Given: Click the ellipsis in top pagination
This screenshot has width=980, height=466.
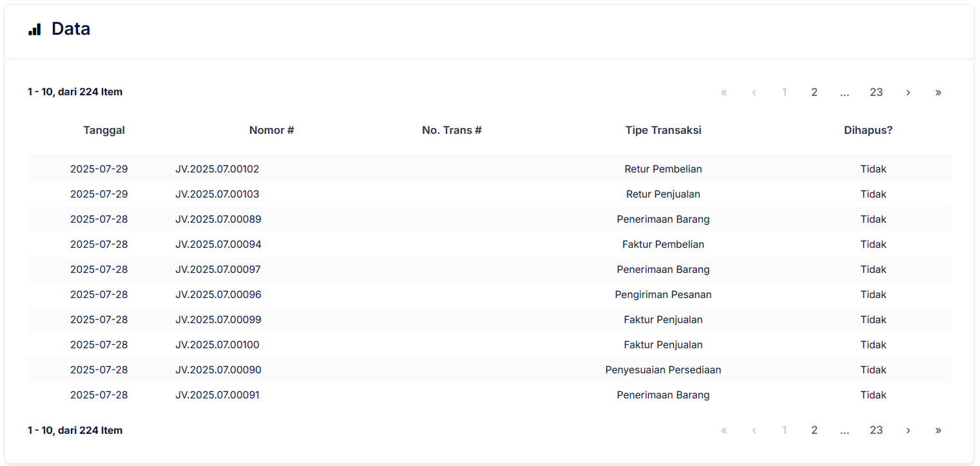Looking at the screenshot, I should point(845,92).
